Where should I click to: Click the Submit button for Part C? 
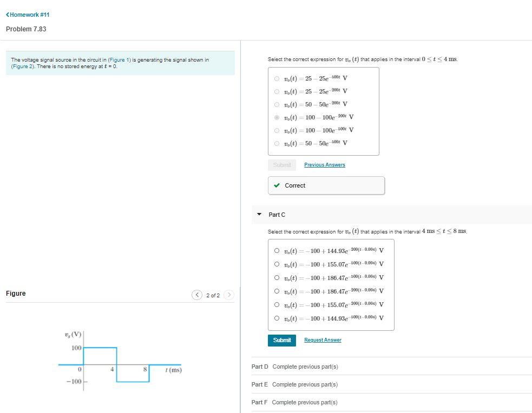click(x=281, y=340)
